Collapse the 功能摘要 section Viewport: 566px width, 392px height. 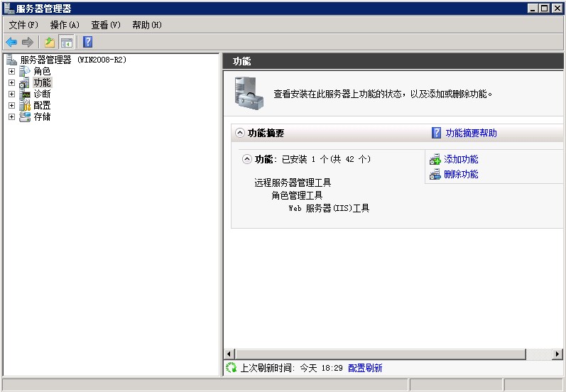[x=240, y=133]
